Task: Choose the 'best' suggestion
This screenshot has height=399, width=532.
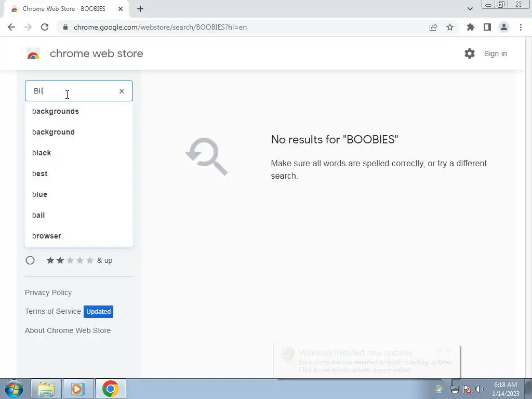Action: [x=79, y=174]
